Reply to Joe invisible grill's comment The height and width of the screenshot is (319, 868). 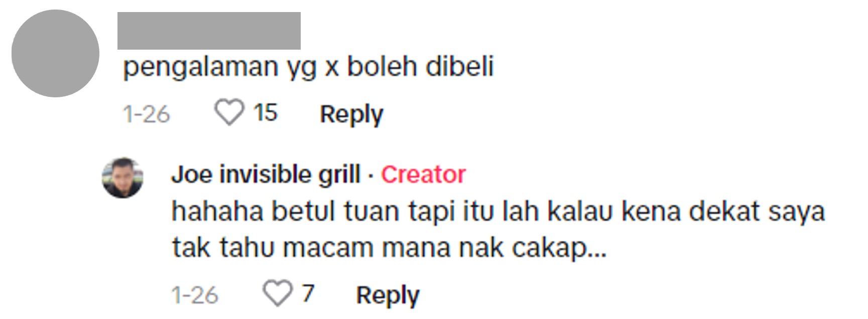click(388, 295)
